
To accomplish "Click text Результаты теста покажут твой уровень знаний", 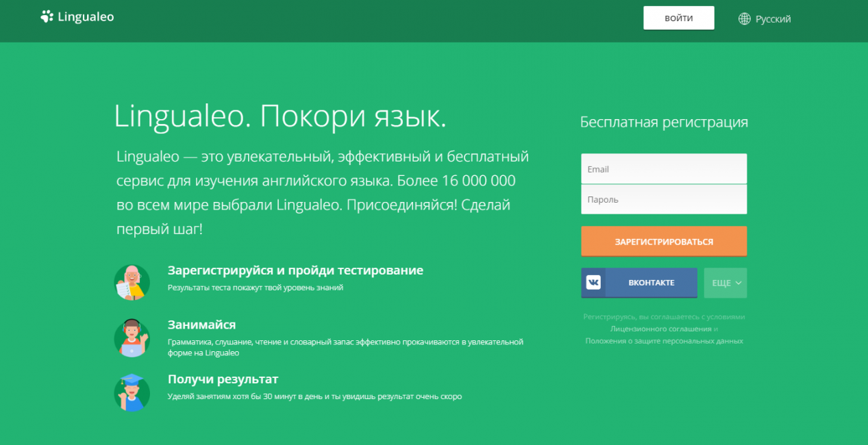I will [256, 288].
